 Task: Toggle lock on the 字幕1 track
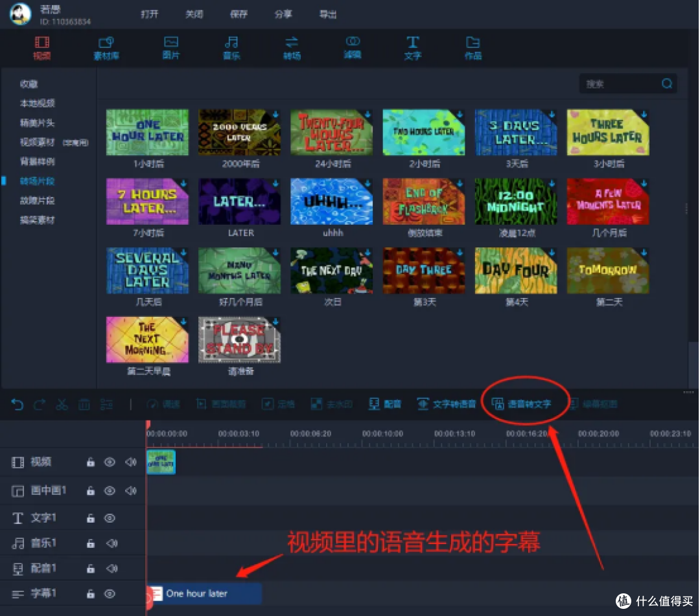(91, 594)
